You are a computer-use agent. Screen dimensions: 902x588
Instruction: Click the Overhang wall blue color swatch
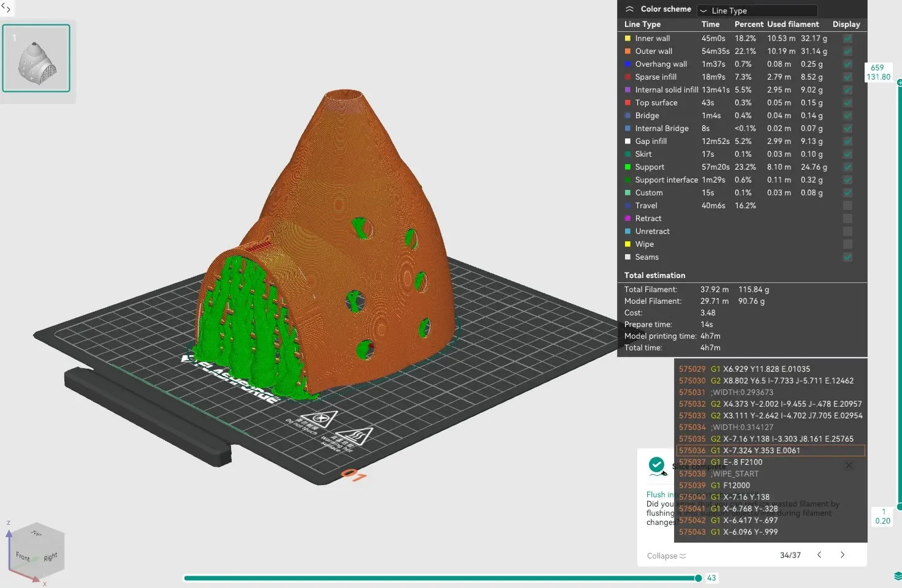click(x=627, y=64)
